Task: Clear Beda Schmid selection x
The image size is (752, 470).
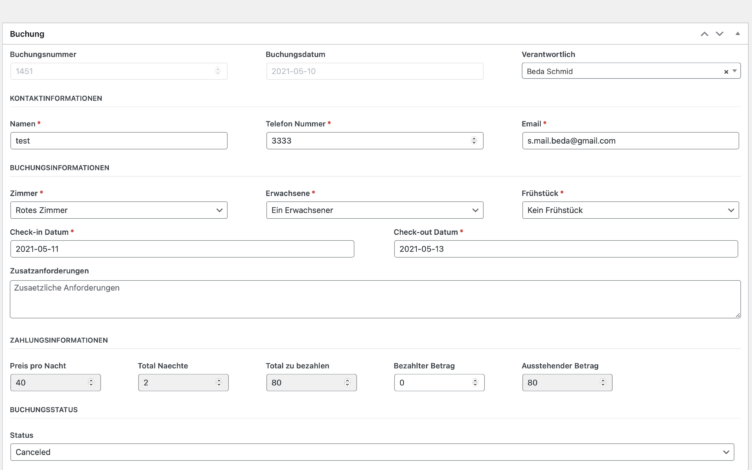Action: click(x=726, y=71)
